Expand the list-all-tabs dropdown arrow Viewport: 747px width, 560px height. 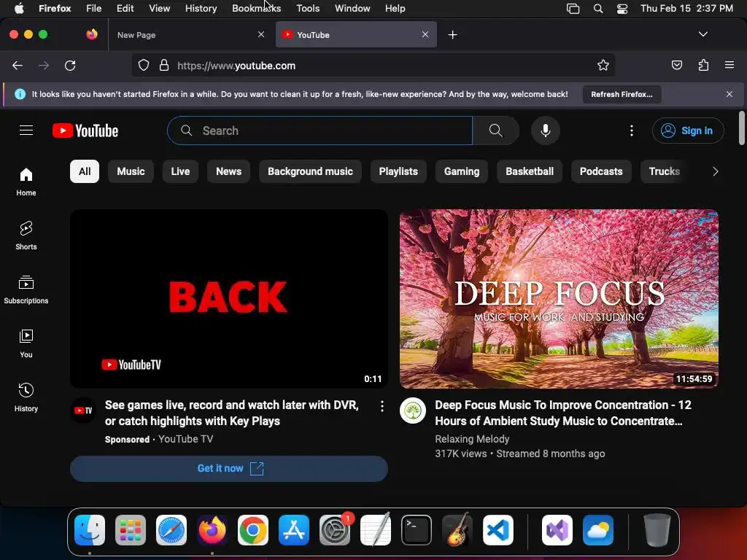[703, 34]
